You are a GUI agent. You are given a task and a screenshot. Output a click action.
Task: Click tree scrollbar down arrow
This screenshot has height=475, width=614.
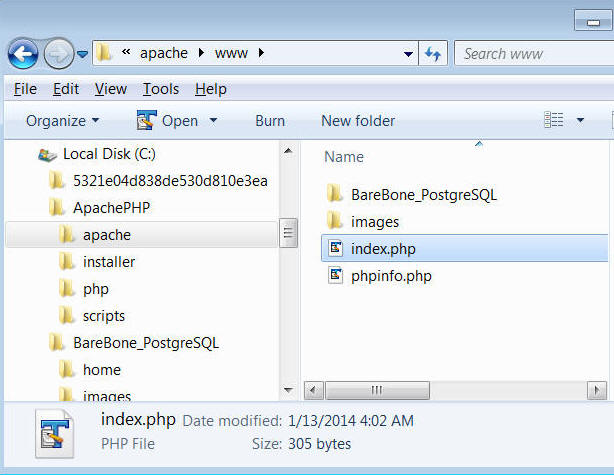click(x=288, y=390)
